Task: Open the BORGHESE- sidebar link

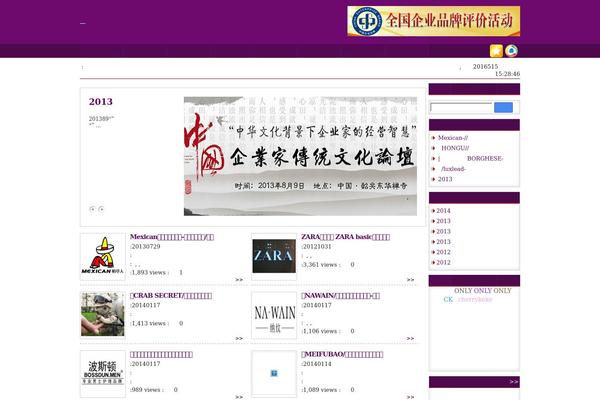Action: pos(485,158)
